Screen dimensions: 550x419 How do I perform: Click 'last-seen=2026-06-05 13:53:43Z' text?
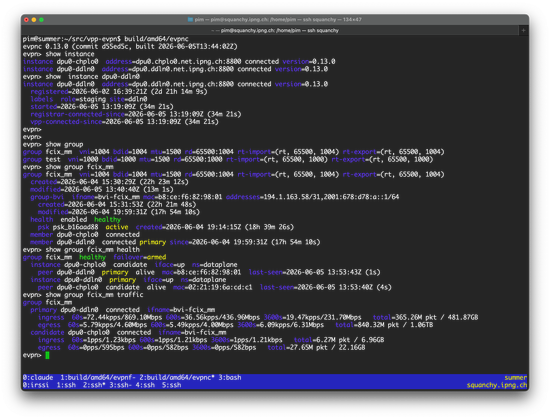[305, 272]
